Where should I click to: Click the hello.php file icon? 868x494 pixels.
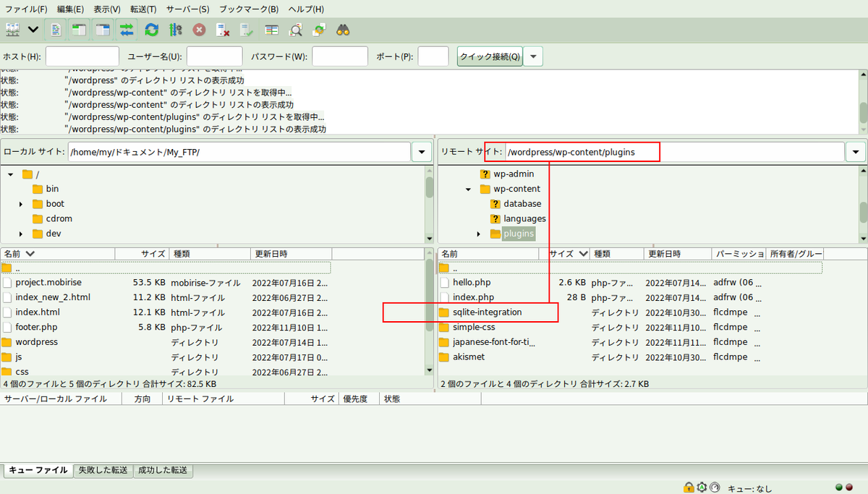coord(444,282)
